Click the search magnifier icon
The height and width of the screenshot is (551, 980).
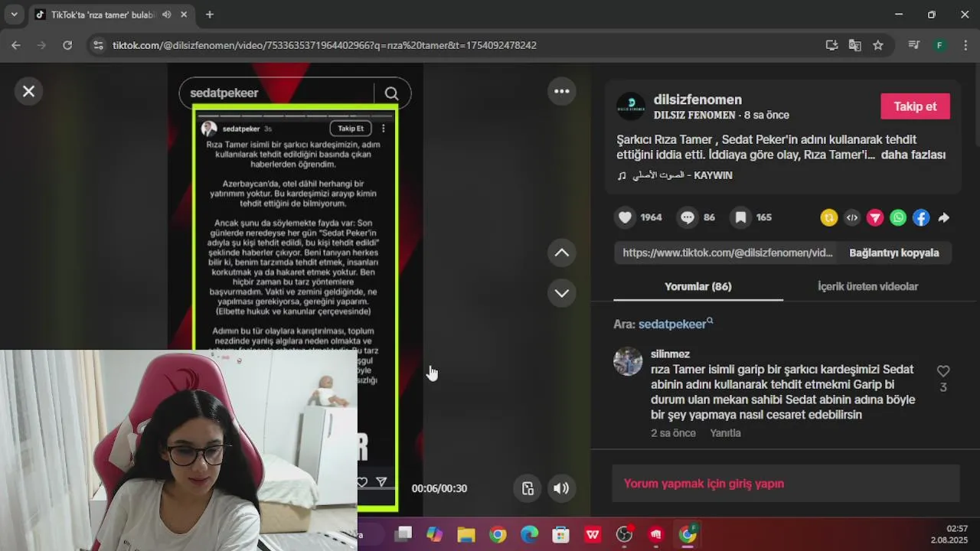(391, 93)
